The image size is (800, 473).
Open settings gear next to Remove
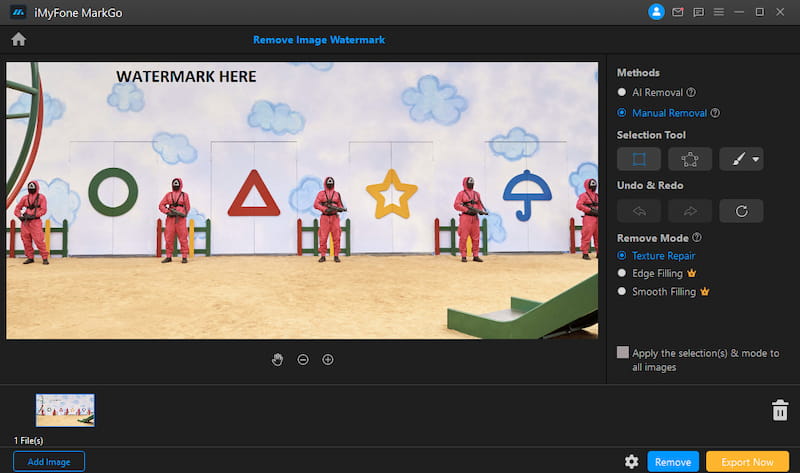pyautogui.click(x=632, y=462)
